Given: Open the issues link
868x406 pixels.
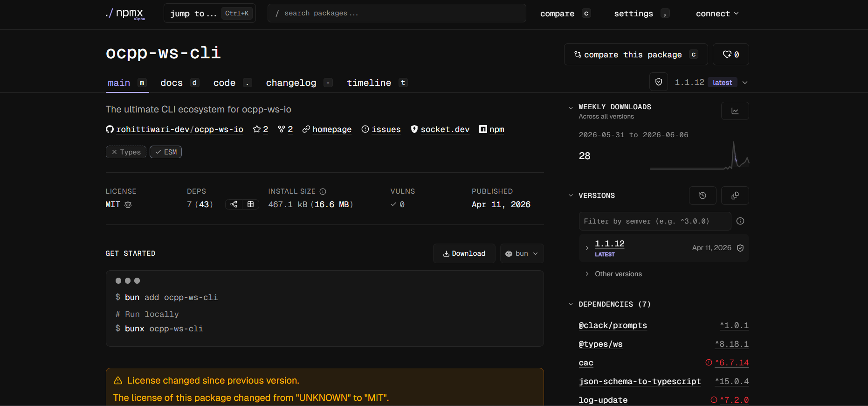Looking at the screenshot, I should [386, 129].
